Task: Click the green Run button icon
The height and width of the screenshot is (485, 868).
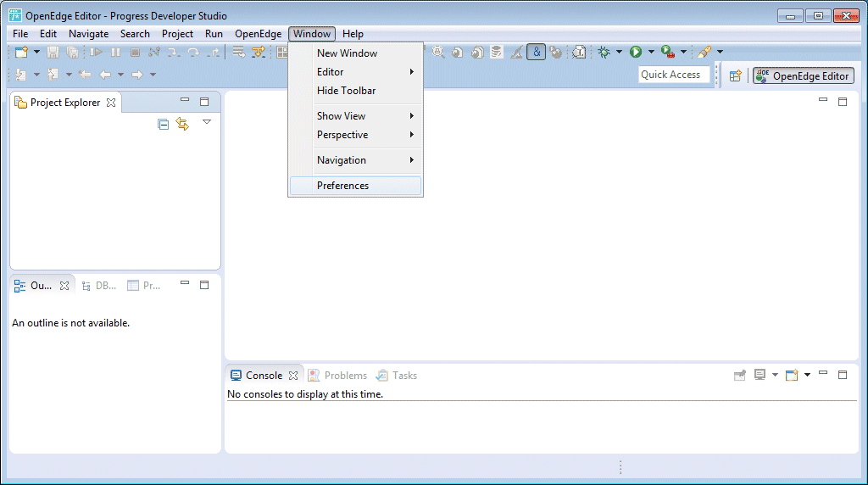Action: click(x=636, y=52)
